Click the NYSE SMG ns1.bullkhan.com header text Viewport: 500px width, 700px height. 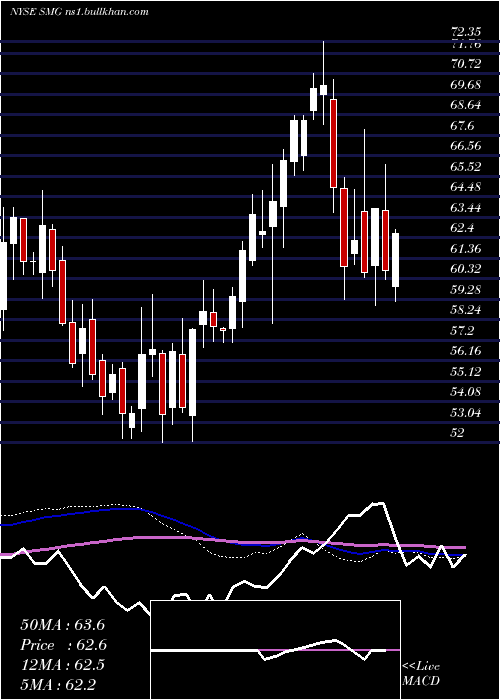click(79, 12)
